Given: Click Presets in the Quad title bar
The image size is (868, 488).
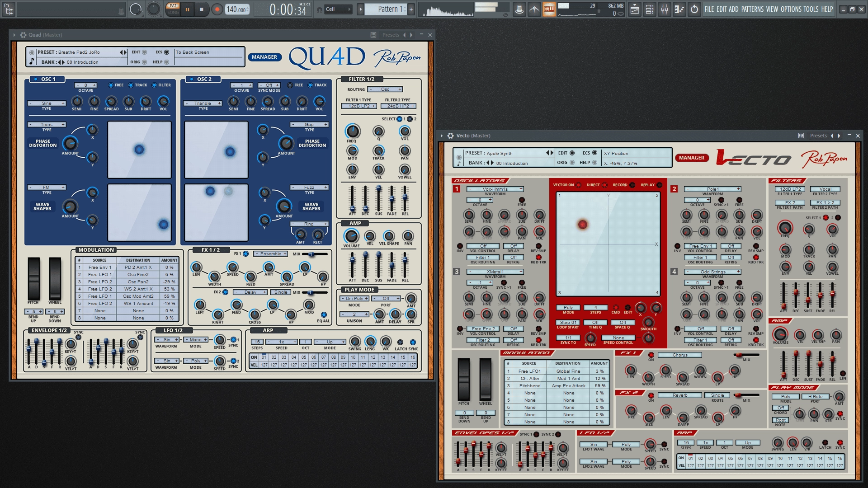Looking at the screenshot, I should tap(391, 35).
